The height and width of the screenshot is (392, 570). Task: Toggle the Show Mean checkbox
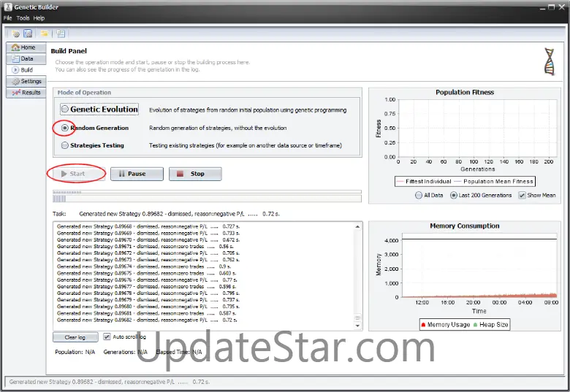tap(537, 196)
